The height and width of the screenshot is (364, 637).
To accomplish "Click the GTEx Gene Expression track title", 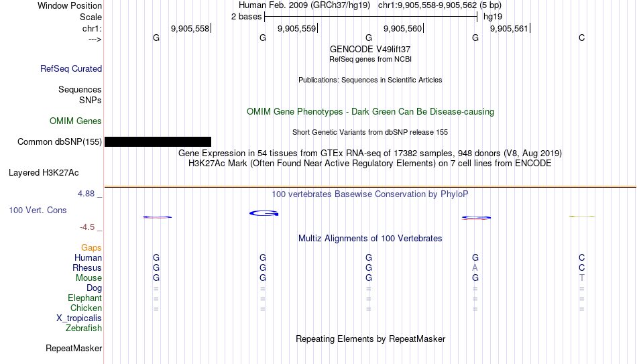I will pos(370,153).
